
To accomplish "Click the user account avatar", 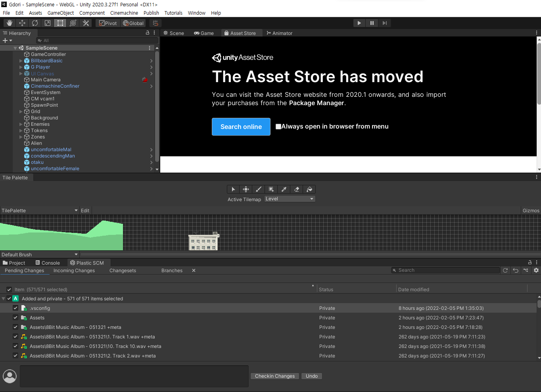I will (x=10, y=376).
